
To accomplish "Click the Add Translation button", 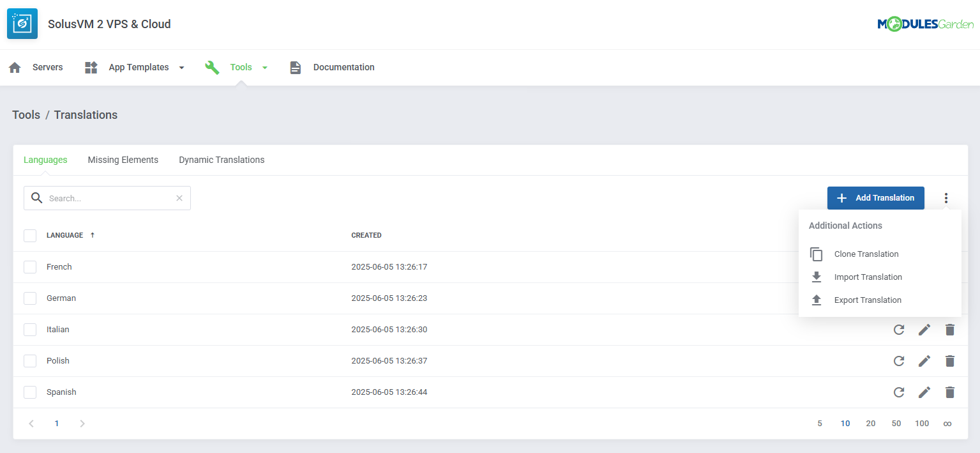I will point(875,197).
